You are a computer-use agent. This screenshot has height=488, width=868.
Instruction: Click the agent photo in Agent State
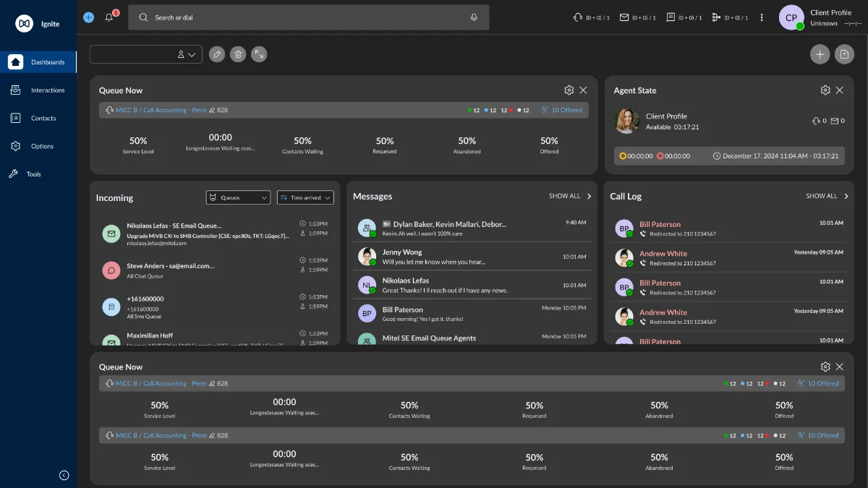tap(626, 121)
